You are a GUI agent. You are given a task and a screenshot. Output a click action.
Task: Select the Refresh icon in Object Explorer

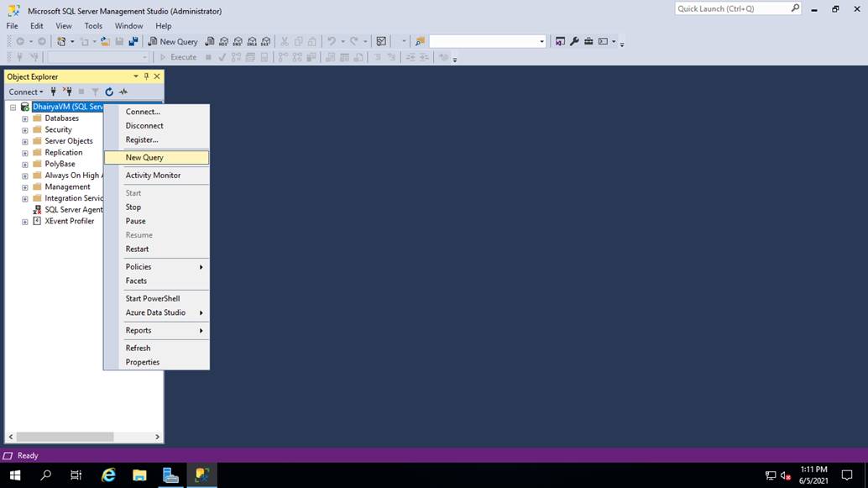[108, 92]
